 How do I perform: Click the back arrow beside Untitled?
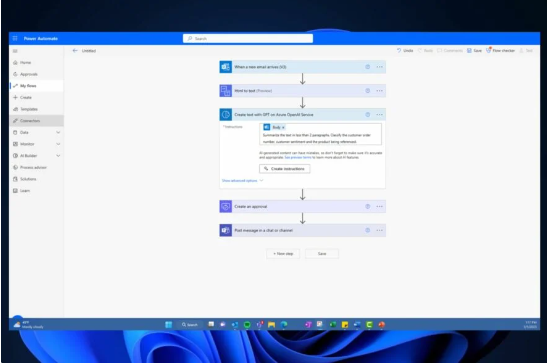[x=75, y=51]
